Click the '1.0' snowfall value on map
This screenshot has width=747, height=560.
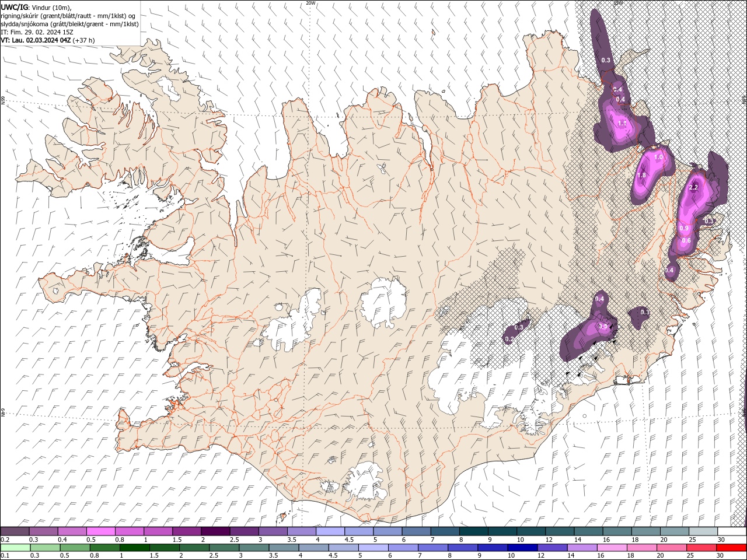click(x=659, y=157)
